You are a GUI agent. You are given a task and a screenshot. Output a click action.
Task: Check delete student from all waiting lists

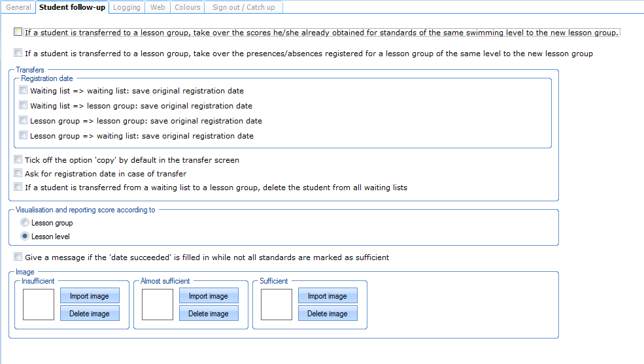(18, 188)
